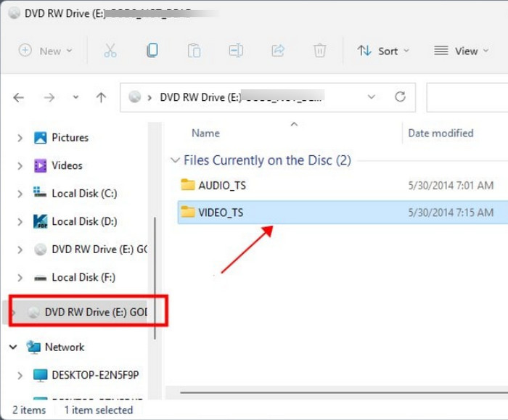Click the Delete trash icon
This screenshot has height=420, width=508.
coord(320,51)
